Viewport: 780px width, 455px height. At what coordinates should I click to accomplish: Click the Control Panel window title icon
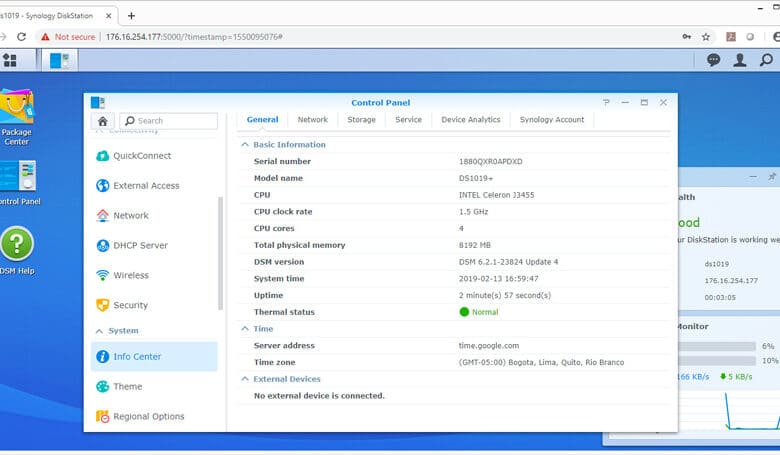coord(98,102)
